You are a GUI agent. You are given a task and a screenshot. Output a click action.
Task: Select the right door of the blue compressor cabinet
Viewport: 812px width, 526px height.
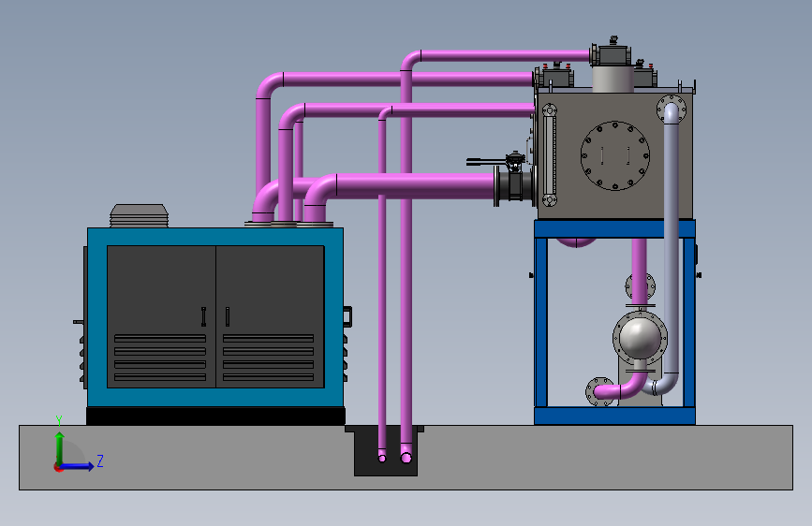point(271,316)
